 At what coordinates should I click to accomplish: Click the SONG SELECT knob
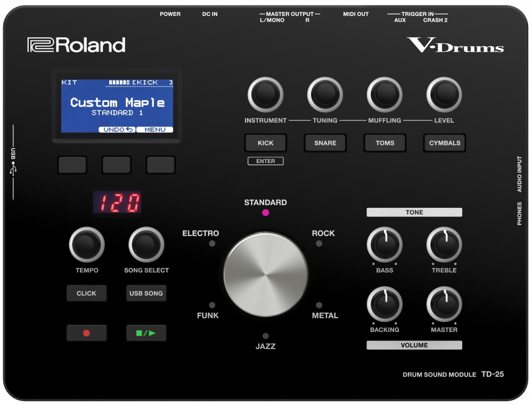click(x=146, y=245)
